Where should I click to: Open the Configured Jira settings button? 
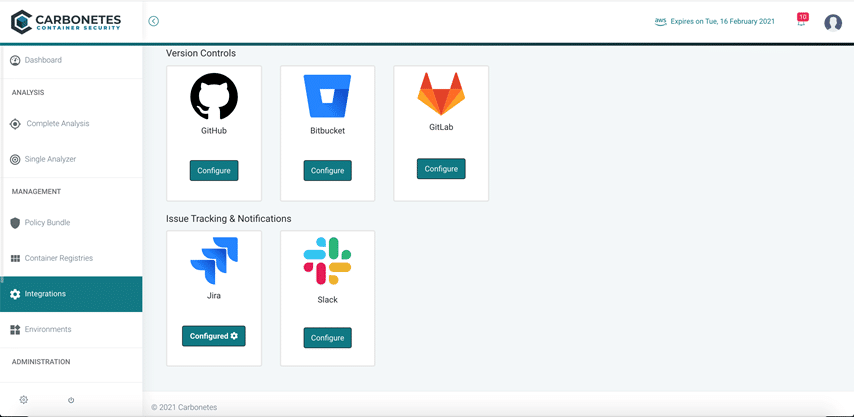pyautogui.click(x=214, y=336)
